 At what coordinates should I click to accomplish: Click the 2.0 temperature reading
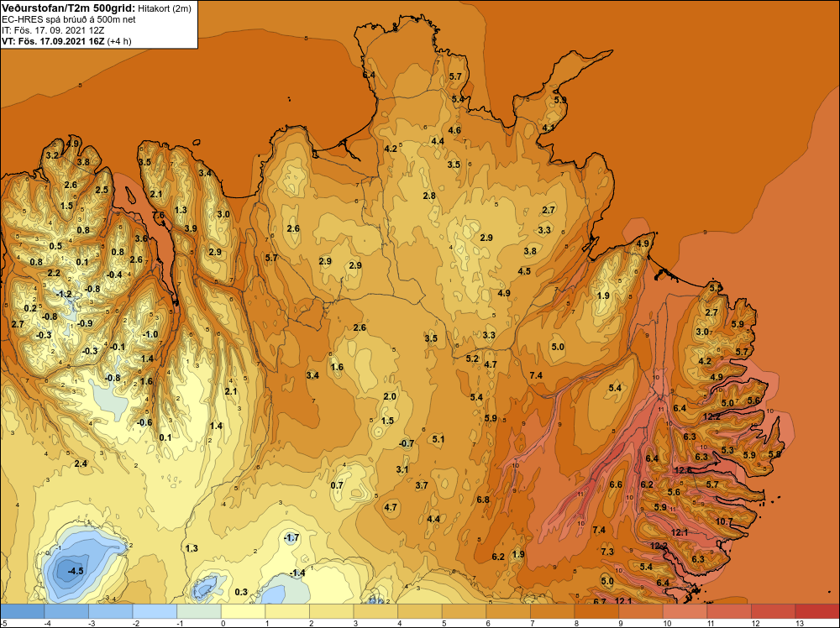390,396
